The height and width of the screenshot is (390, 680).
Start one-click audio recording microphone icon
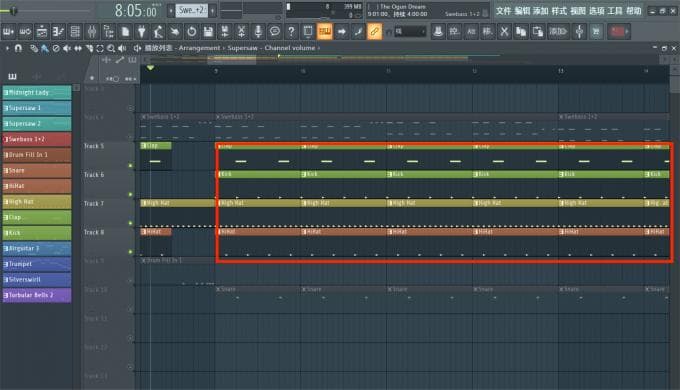[x=258, y=31]
